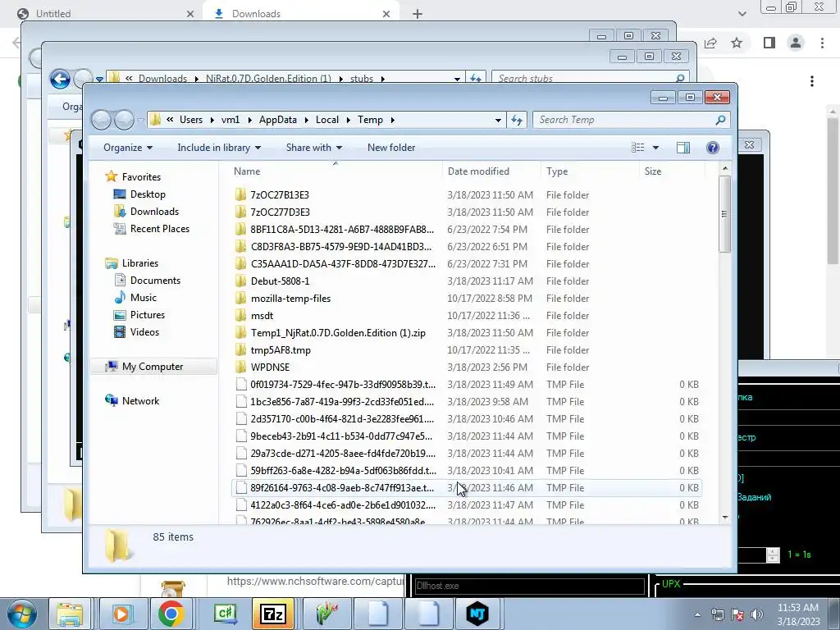Open the NJ app taskbar icon
This screenshot has height=630, width=840.
(477, 614)
